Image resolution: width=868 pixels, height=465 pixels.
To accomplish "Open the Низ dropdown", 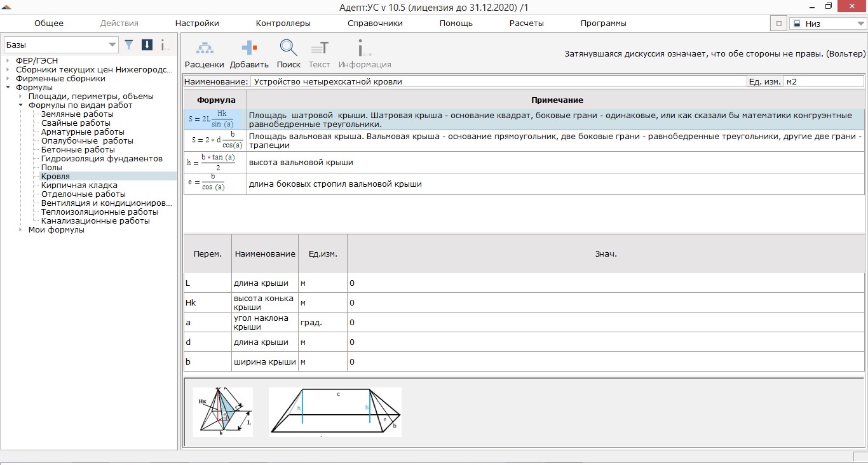I will coord(827,24).
